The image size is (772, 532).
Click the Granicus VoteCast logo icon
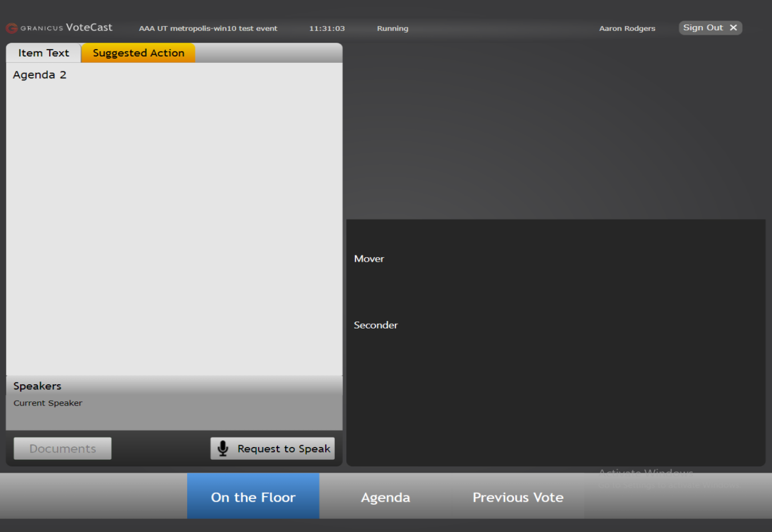(11, 28)
